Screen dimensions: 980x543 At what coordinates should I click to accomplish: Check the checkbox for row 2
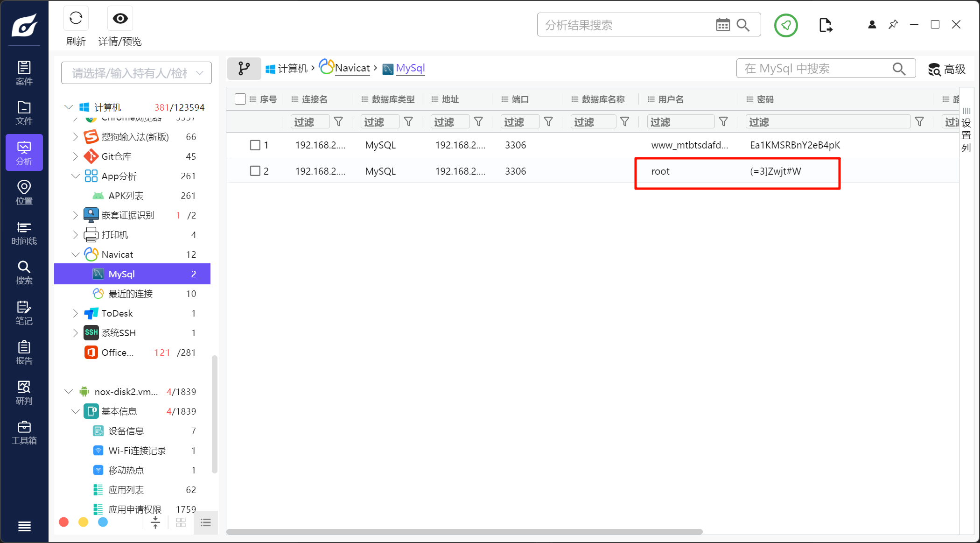pos(255,171)
